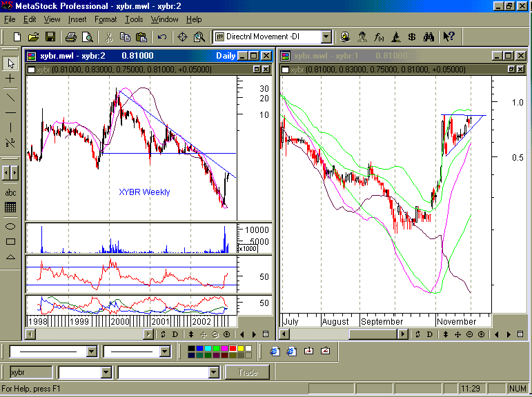
Task: Click the crosshair target toolbar icon
Action: pyautogui.click(x=183, y=37)
